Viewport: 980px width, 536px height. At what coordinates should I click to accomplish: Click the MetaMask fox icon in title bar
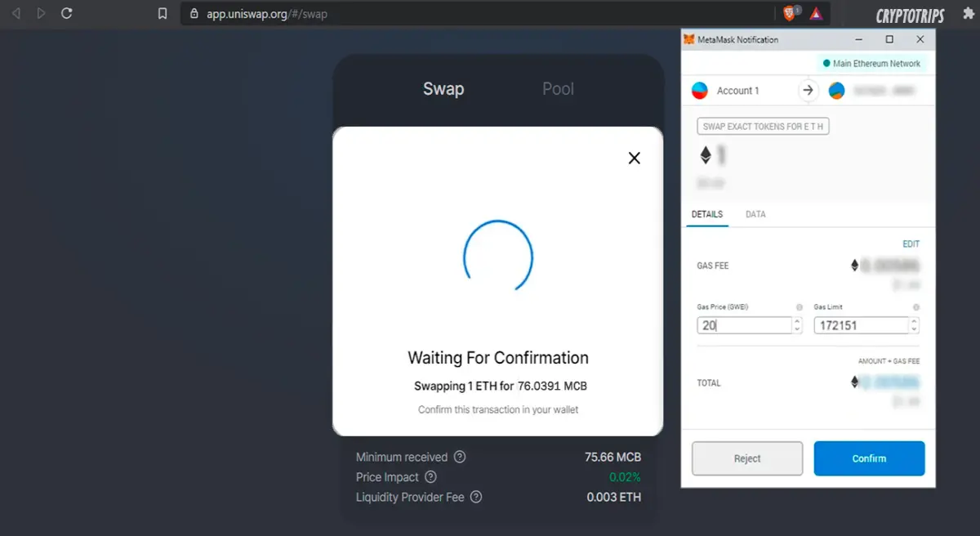689,39
